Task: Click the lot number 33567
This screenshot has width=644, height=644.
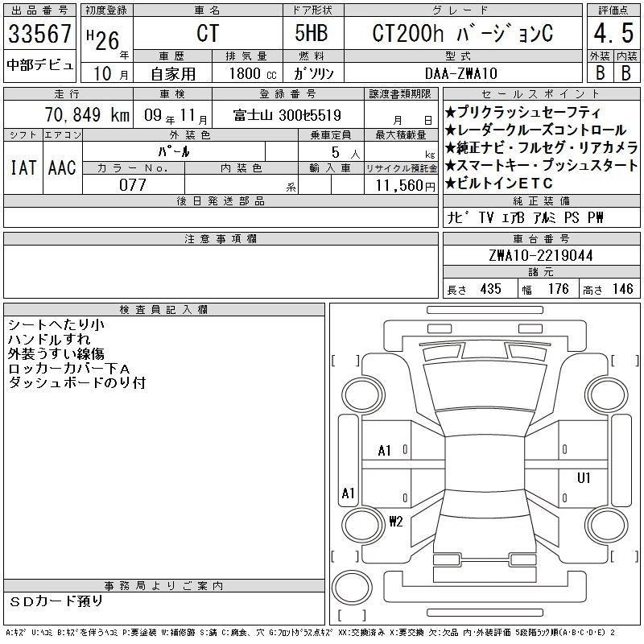Action: (39, 33)
